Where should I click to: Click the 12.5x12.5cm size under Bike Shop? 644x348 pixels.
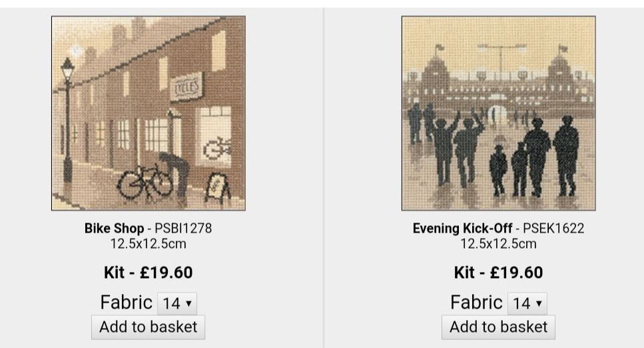pos(149,244)
